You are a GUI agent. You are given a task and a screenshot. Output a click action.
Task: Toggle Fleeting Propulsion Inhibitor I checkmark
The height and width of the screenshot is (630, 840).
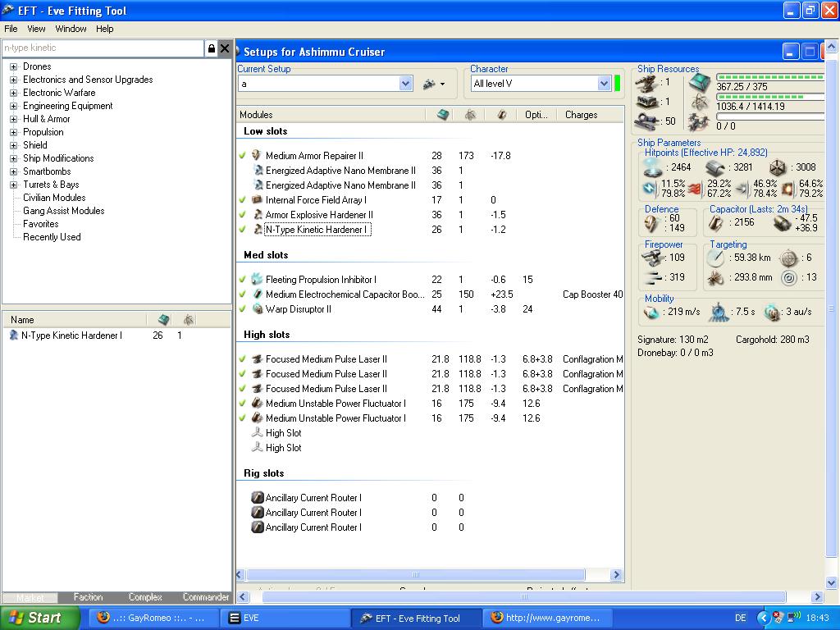pos(243,280)
